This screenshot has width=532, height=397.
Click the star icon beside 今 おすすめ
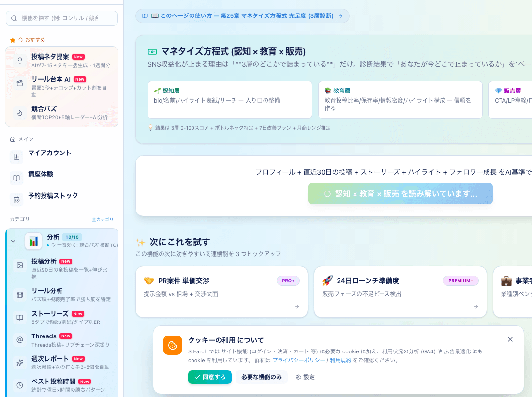tap(13, 40)
